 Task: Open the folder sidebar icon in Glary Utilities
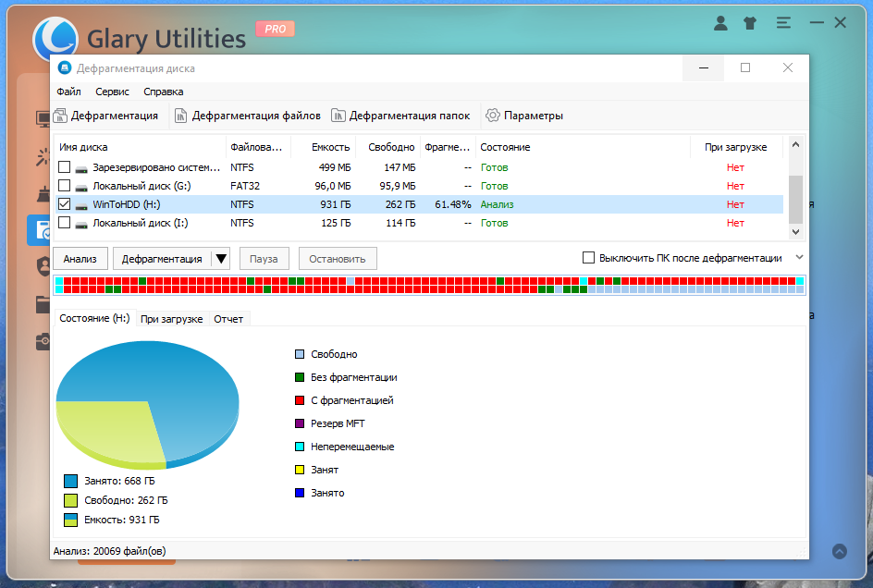click(43, 304)
